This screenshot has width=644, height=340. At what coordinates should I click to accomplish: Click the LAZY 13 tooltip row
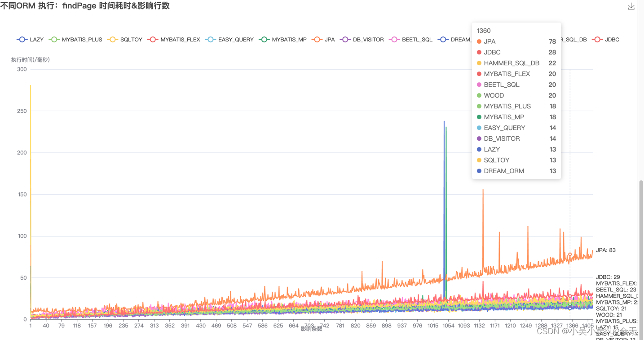[x=516, y=149]
